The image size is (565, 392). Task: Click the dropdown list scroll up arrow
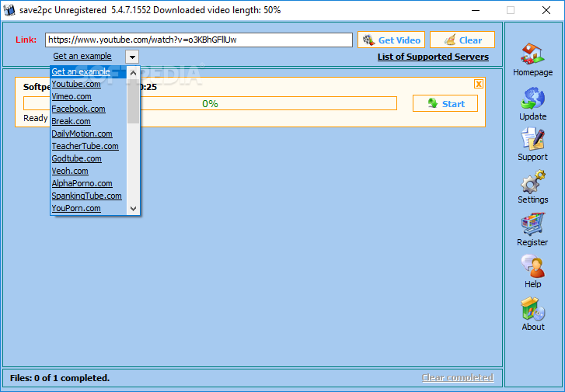(134, 73)
